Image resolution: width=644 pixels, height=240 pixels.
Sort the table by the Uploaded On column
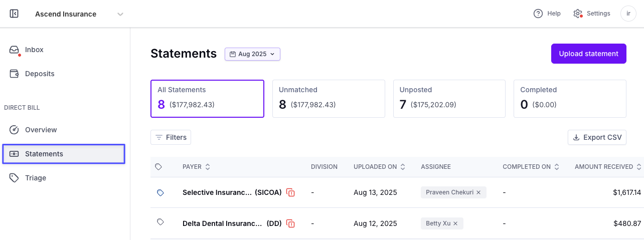[x=379, y=167]
